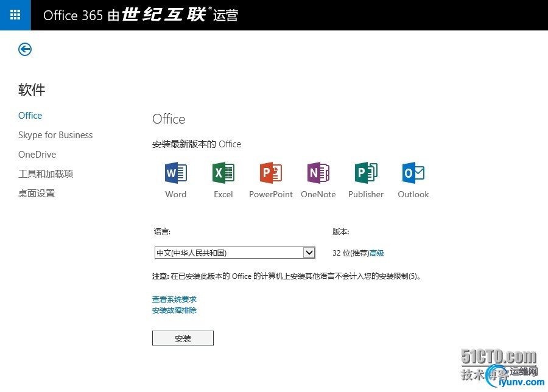The image size is (548, 392).
Task: Click the OneNote label text
Action: (x=318, y=194)
